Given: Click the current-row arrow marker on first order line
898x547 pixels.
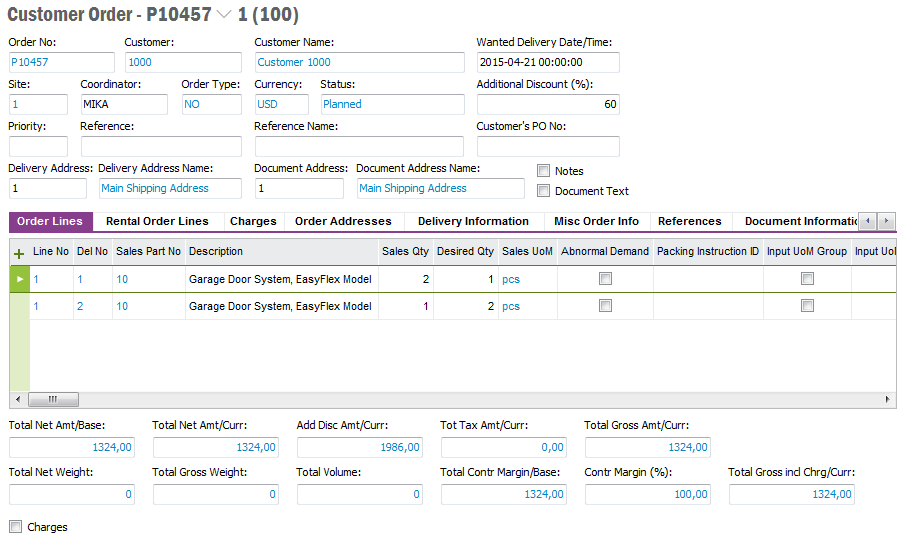Looking at the screenshot, I should click(x=18, y=279).
